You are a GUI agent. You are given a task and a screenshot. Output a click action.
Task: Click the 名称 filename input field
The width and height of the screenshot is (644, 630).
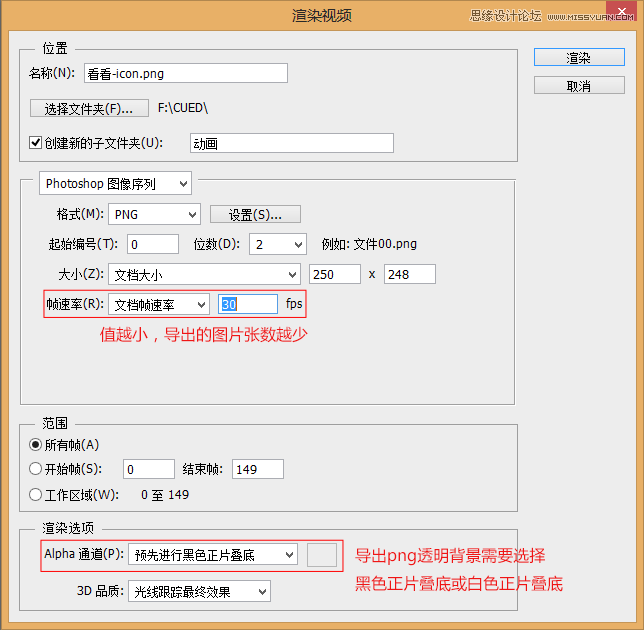click(186, 74)
